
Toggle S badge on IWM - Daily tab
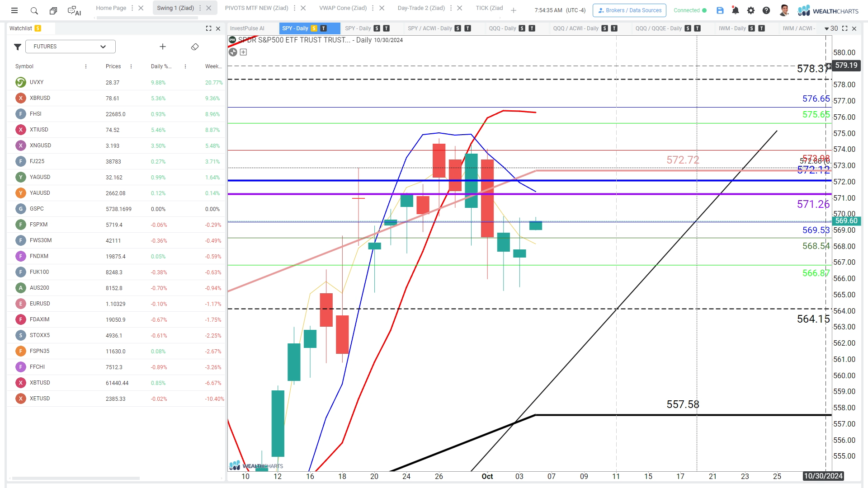coord(752,28)
